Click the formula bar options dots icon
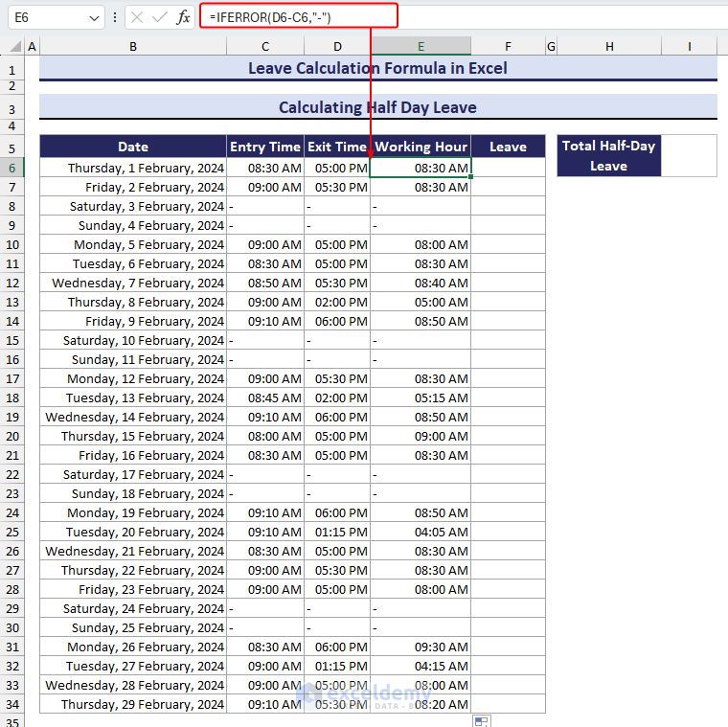 point(115,17)
